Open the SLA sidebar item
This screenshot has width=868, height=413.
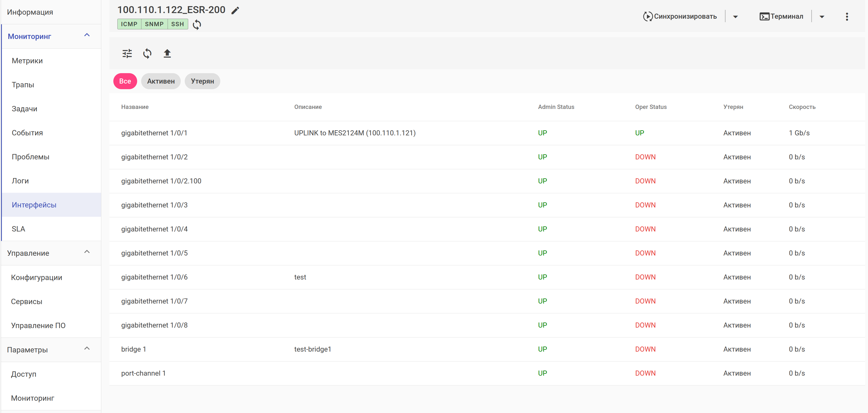click(x=18, y=229)
